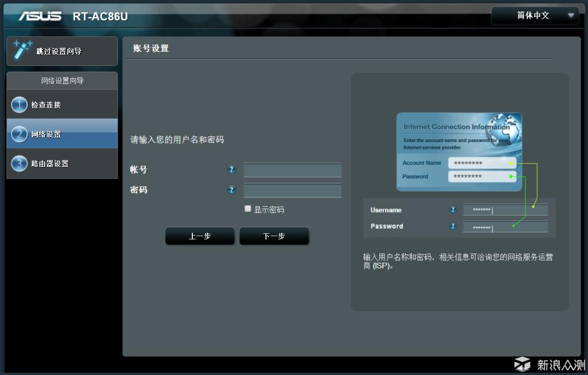Viewport: 588px width, 375px height.
Task: Click the number 2 circle icon
Action: pos(19,134)
